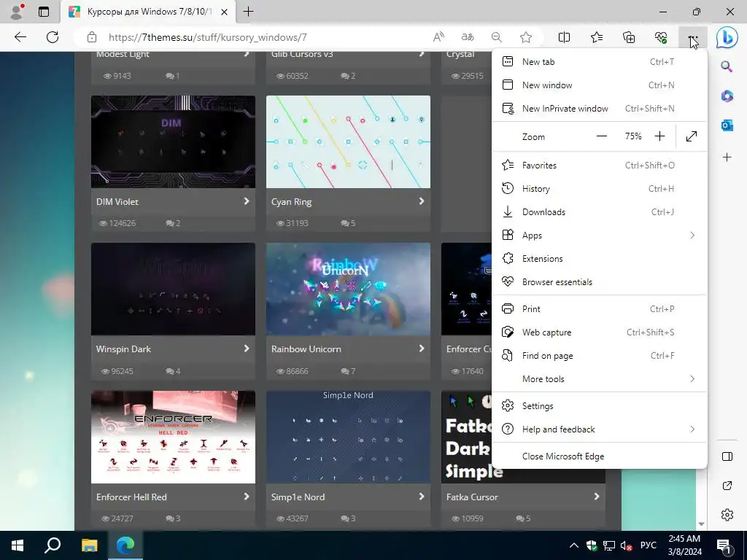Image resolution: width=747 pixels, height=560 pixels.
Task: Toggle sidebar visibility icon
Action: tap(727, 456)
